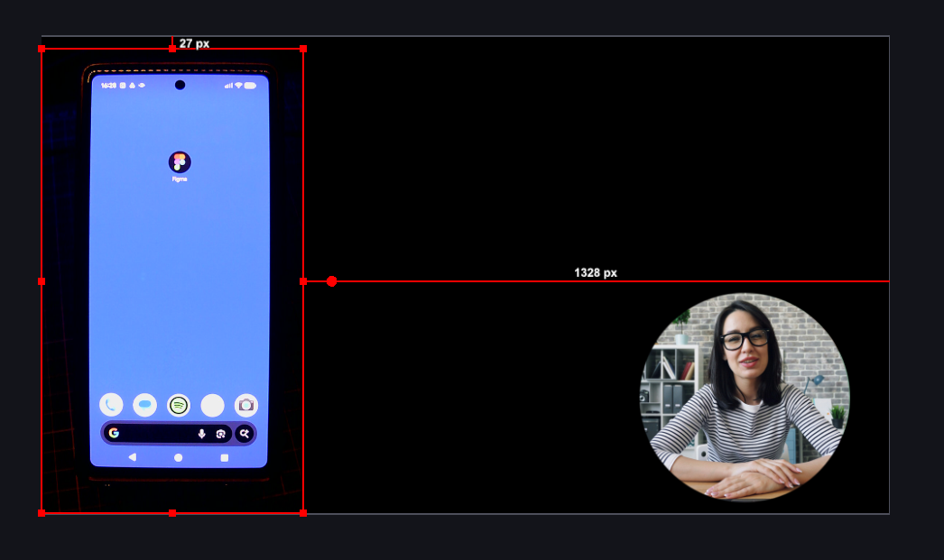Click the Camera icon in phone dock
The height and width of the screenshot is (560, 944).
(x=245, y=406)
